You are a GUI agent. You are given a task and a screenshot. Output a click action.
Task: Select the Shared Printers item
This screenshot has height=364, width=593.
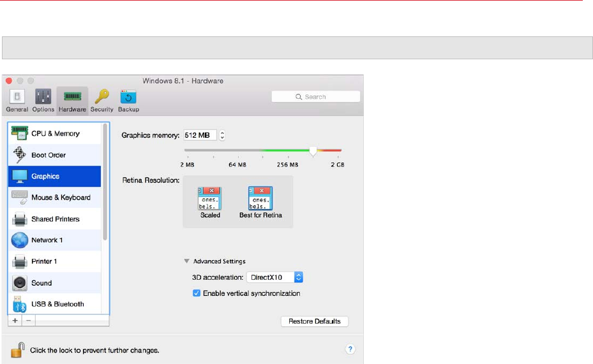coord(54,219)
